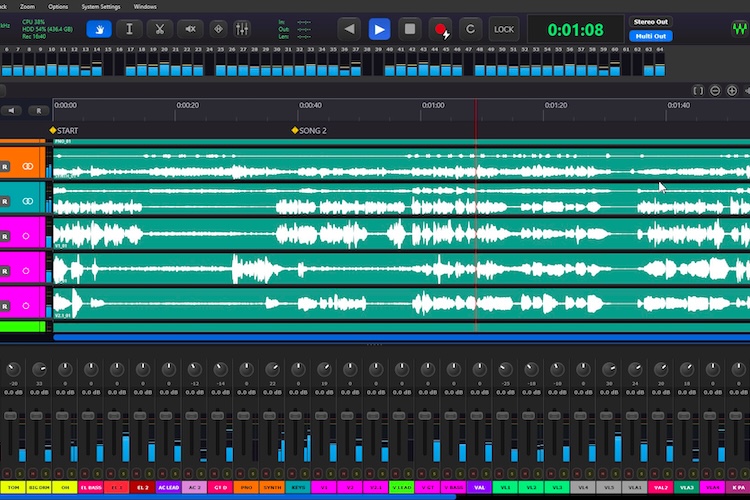Viewport: 750px width, 500px height.
Task: Click the PNO channel volume fader
Action: pos(243,415)
